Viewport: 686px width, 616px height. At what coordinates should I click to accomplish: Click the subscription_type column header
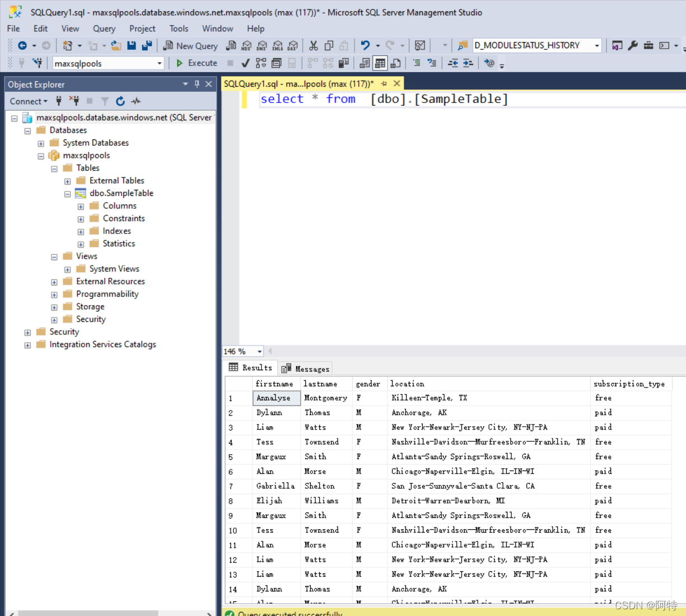(630, 384)
